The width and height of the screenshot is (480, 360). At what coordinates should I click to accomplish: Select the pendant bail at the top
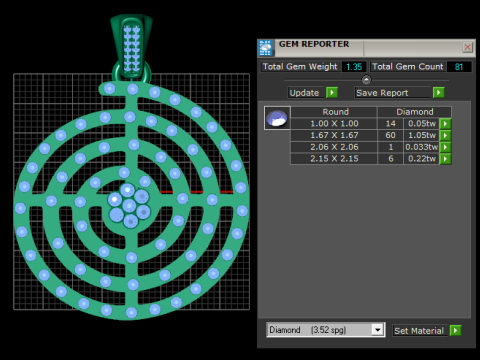(131, 47)
